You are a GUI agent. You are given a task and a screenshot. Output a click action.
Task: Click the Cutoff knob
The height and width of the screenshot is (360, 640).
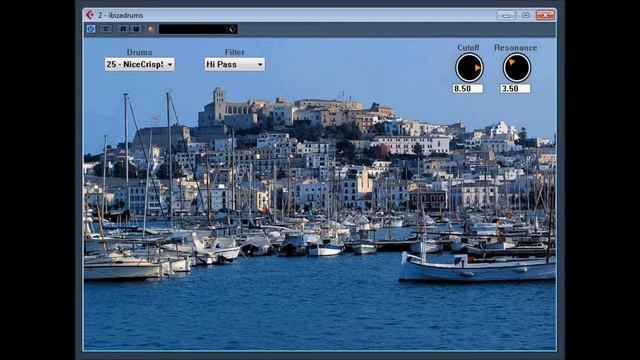click(469, 68)
